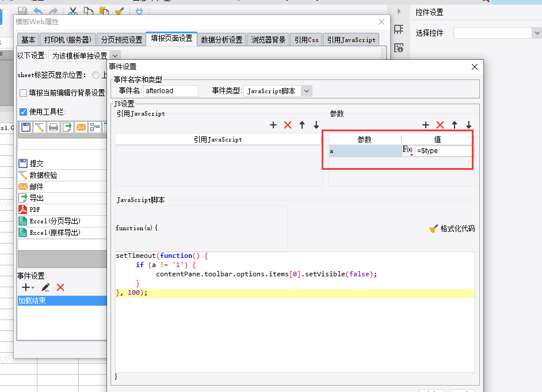Enable 填报当前编辑行背景设置 checkbox
The height and width of the screenshot is (392, 542).
pos(24,93)
